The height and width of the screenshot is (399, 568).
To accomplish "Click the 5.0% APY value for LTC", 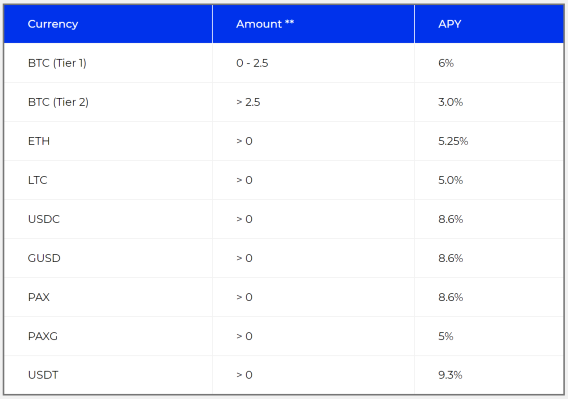I will pos(451,180).
